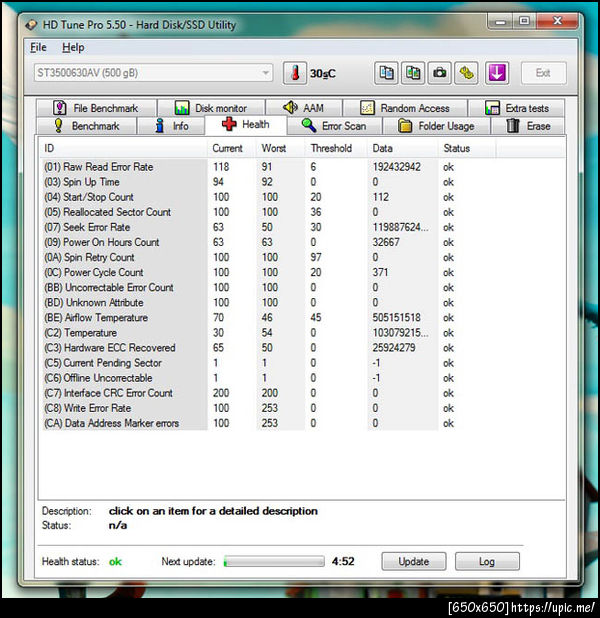The width and height of the screenshot is (600, 618).
Task: Click the data value 32667
Action: tap(386, 242)
